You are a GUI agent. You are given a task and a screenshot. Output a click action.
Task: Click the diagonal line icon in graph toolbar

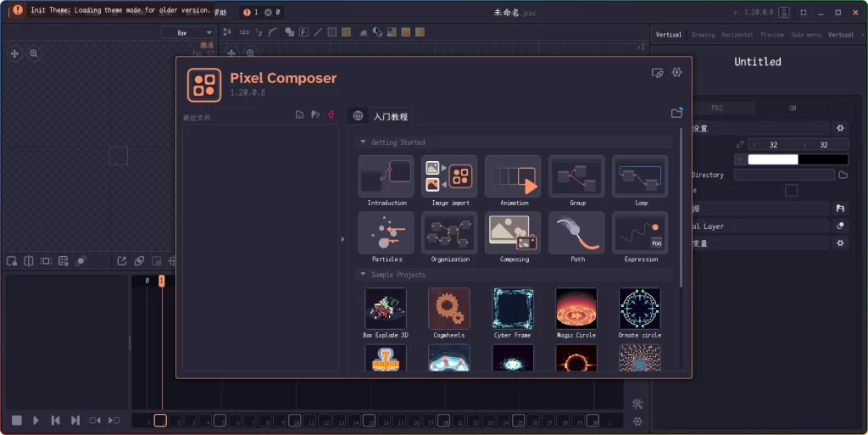pyautogui.click(x=318, y=32)
